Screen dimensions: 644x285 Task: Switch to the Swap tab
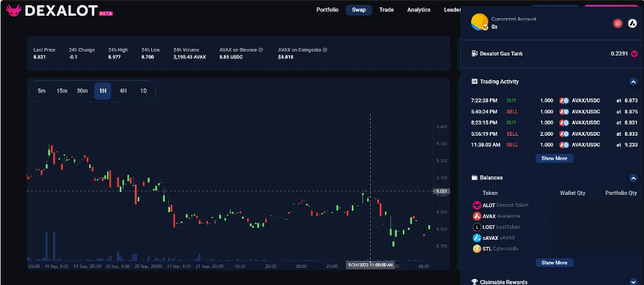tap(359, 10)
